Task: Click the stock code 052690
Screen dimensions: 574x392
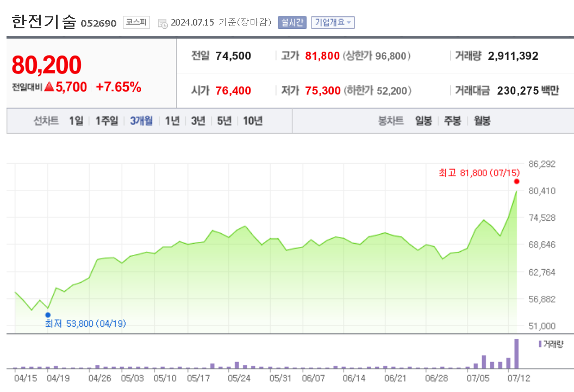Action: pyautogui.click(x=98, y=23)
